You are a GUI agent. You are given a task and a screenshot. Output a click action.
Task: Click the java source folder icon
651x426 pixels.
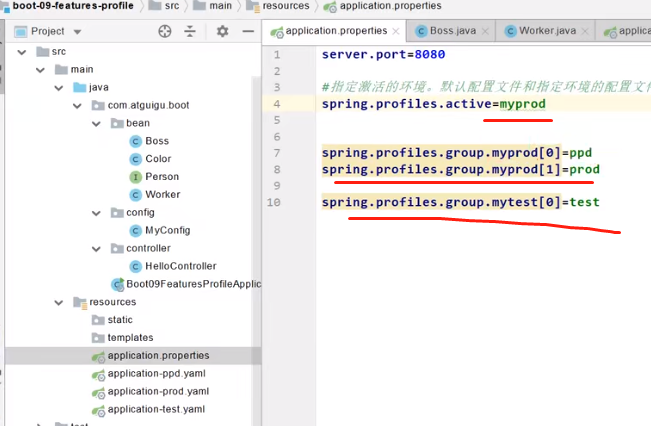click(79, 87)
